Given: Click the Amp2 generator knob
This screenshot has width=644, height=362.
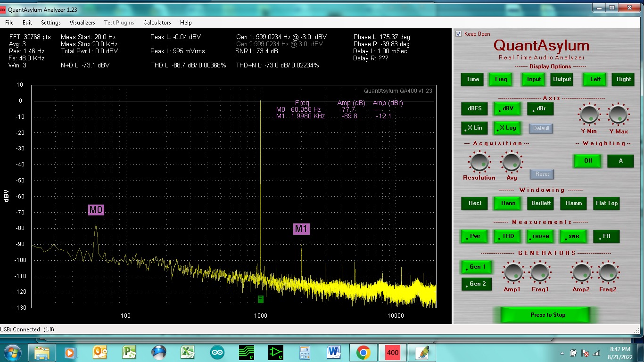Looking at the screenshot, I should click(581, 272).
